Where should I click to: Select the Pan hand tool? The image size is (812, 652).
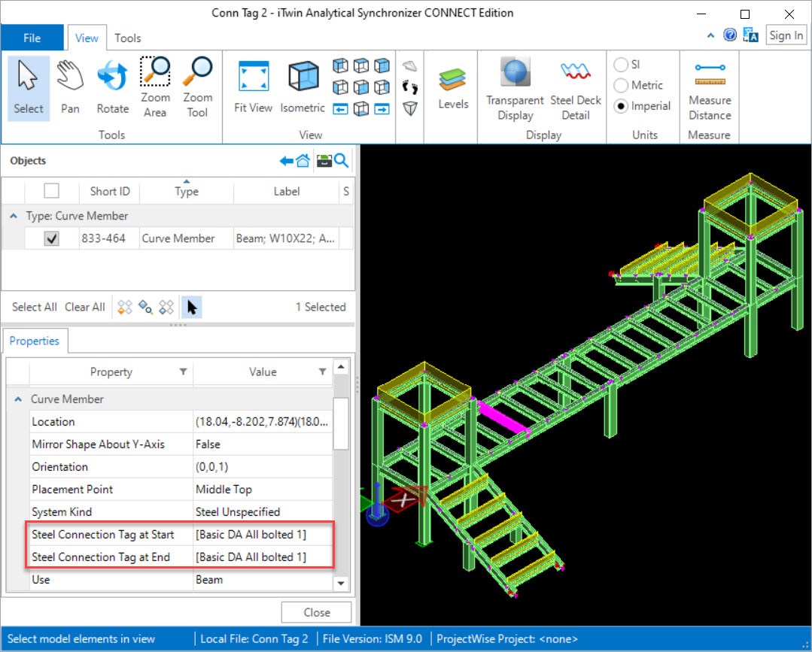point(70,88)
